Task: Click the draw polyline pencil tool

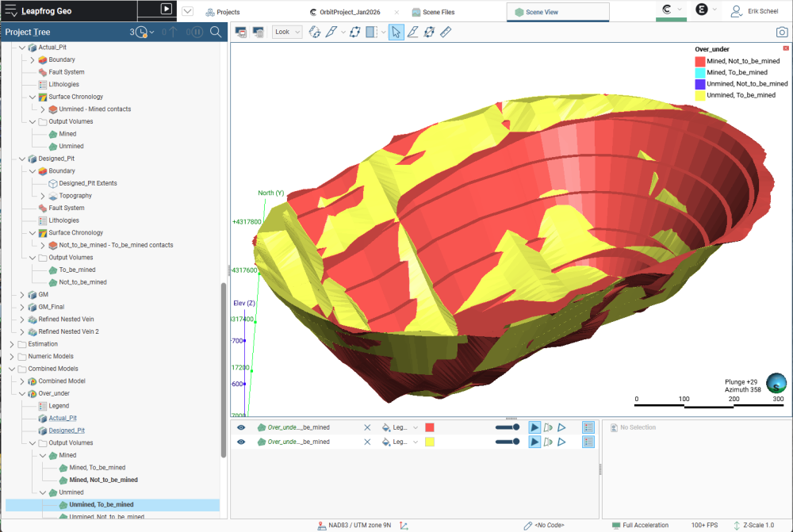Action: [412, 32]
